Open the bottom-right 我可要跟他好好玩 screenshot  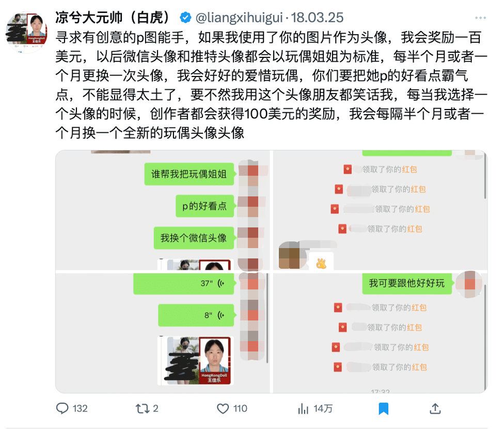[380, 333]
